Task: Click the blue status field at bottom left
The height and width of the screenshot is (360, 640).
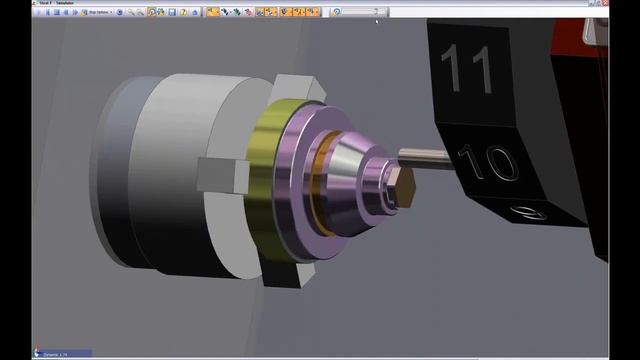Action: click(62, 353)
